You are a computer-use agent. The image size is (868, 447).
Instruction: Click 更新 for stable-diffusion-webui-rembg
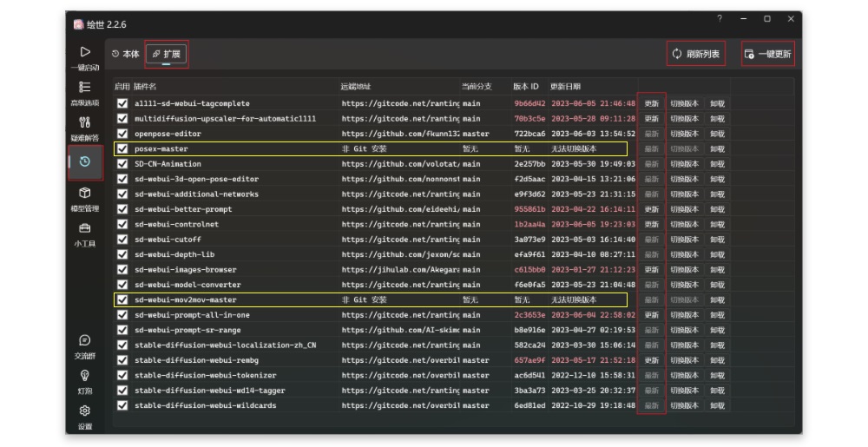coord(652,360)
